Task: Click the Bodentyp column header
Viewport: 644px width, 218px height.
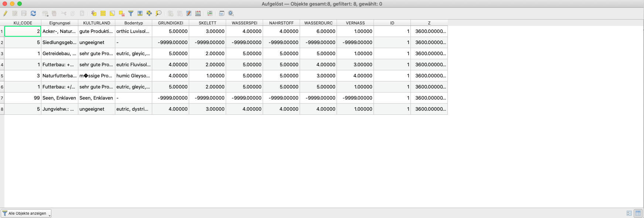Action: click(x=133, y=23)
